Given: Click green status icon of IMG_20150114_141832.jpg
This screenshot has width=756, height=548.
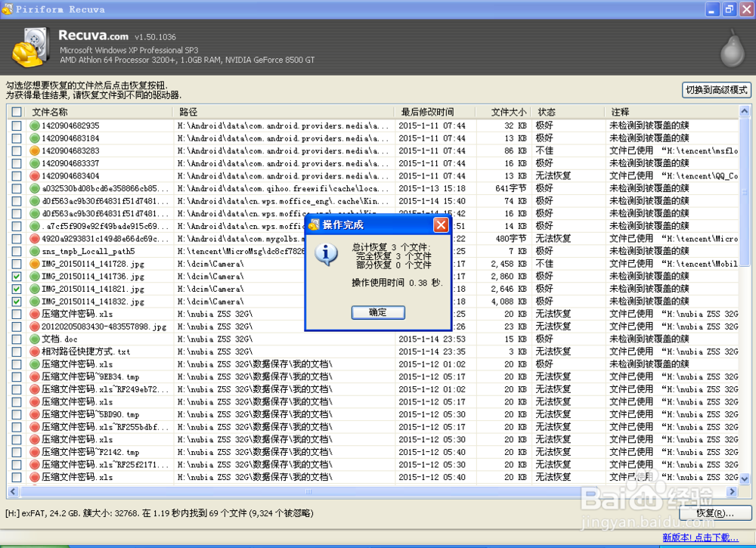Looking at the screenshot, I should 34,302.
